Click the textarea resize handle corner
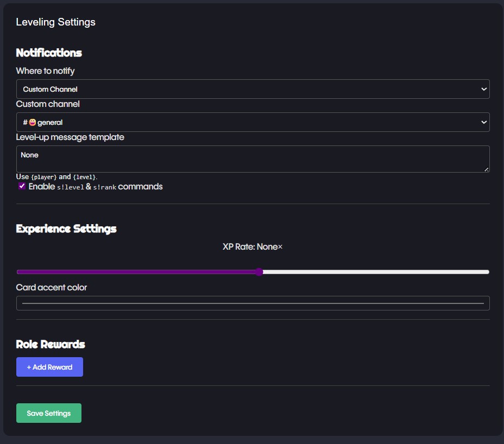The image size is (504, 444). tap(487, 169)
